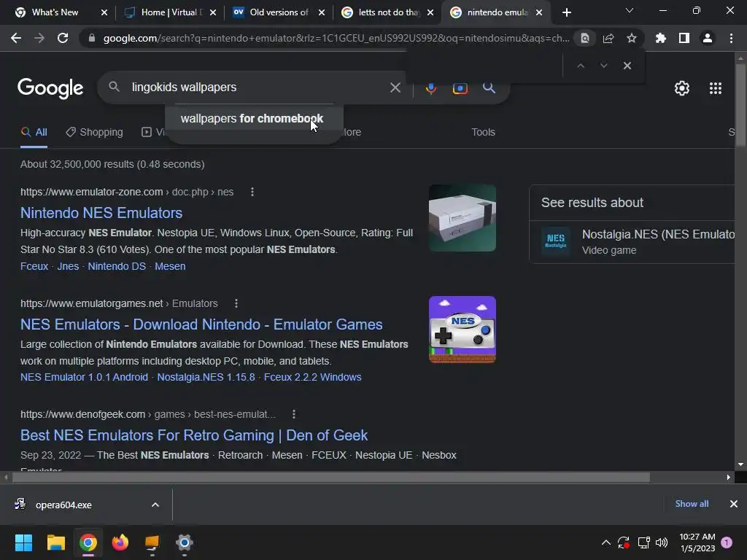Open the tab search chevron
The image size is (747, 560).
(x=630, y=10)
